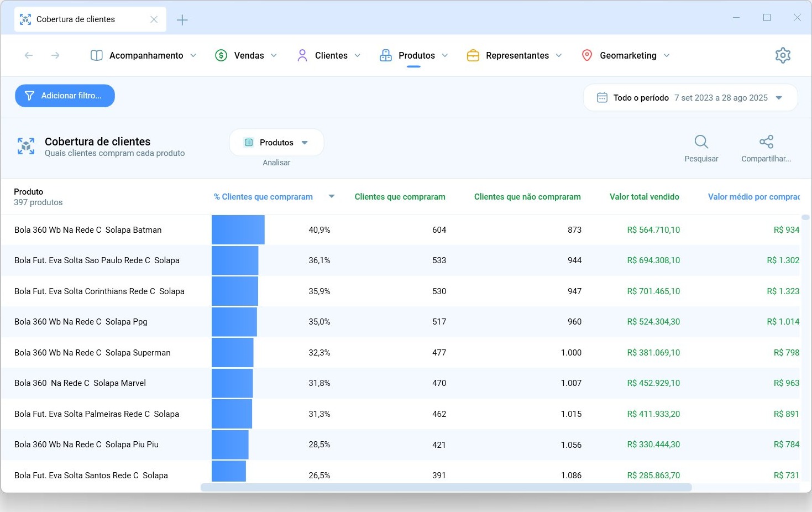The height and width of the screenshot is (512, 812).
Task: Click the Solapa Superman percentage bar
Action: tap(233, 352)
